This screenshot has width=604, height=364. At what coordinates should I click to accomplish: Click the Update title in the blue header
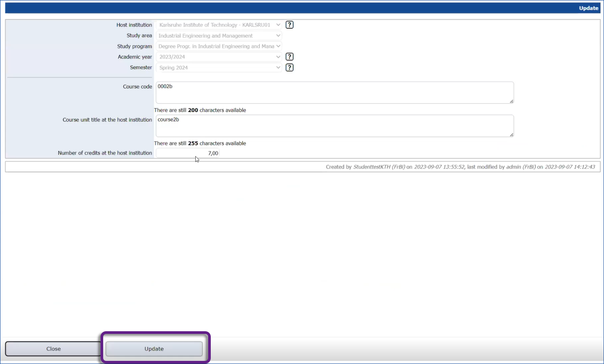tap(589, 8)
